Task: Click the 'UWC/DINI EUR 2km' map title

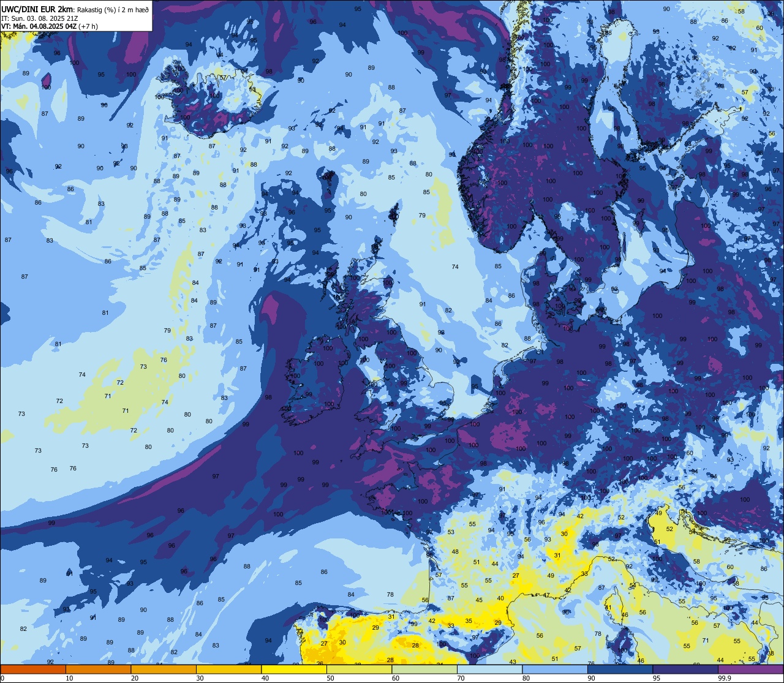Action: 37,9
